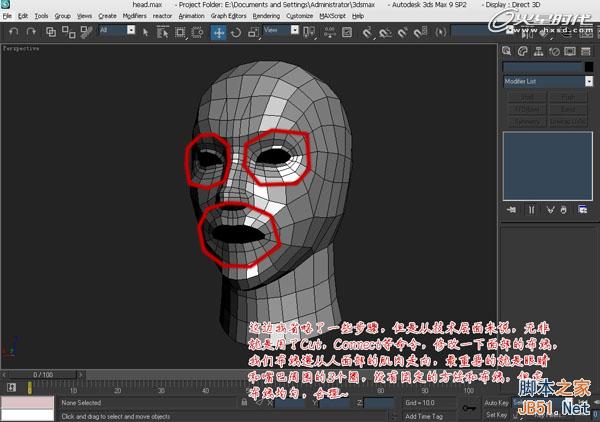The width and height of the screenshot is (600, 422).
Task: Toggle Show End Result below modifier stack
Action: tap(530, 209)
